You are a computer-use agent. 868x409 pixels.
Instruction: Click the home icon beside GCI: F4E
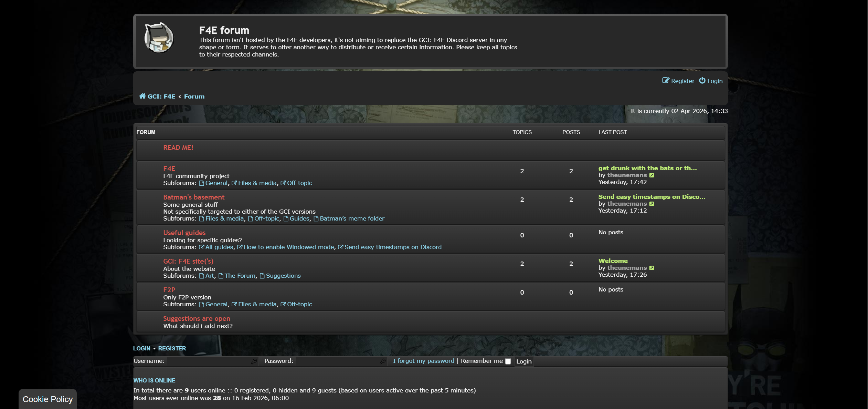(142, 96)
